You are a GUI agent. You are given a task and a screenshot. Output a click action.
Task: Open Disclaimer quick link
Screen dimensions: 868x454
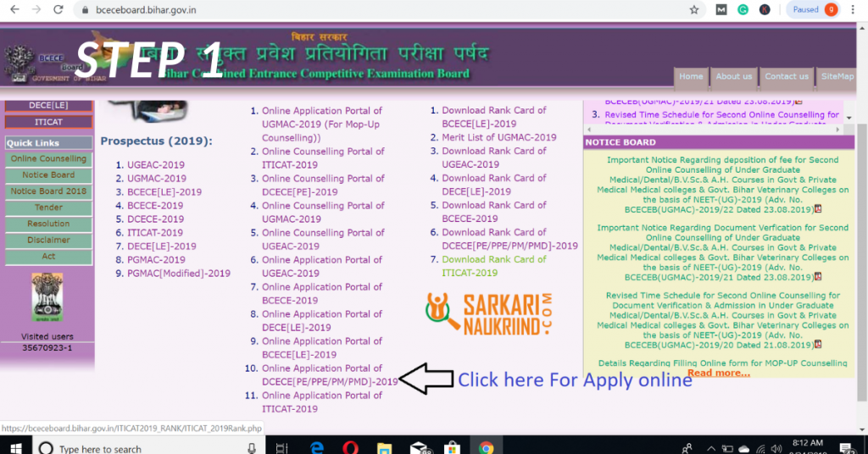click(48, 240)
